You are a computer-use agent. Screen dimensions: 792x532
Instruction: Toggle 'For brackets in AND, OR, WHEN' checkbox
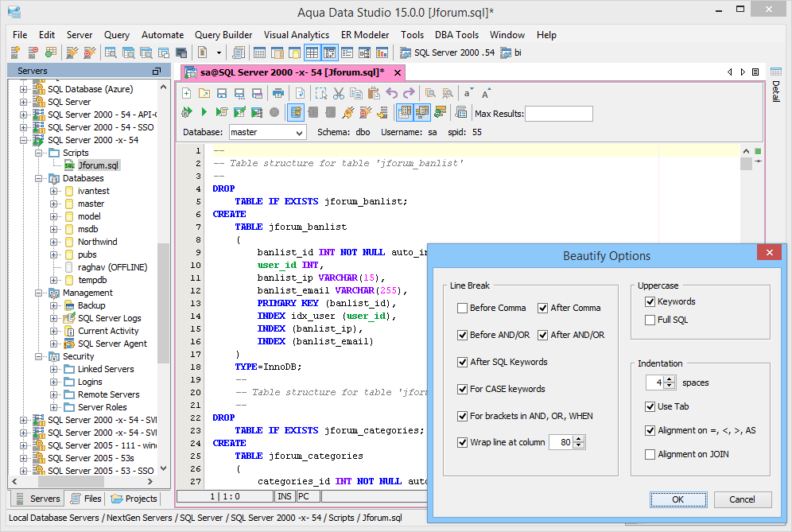(462, 417)
